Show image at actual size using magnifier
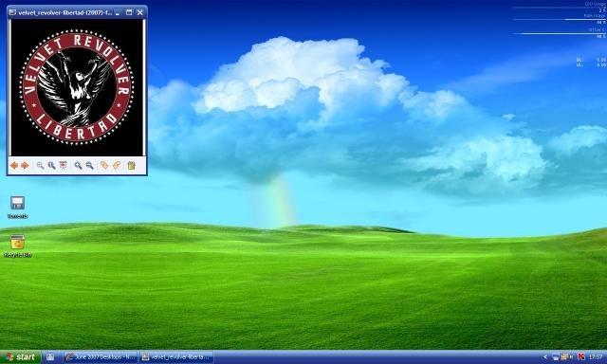 coord(51,166)
